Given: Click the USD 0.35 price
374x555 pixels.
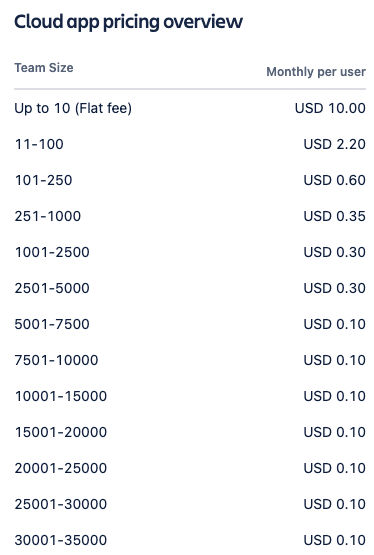Looking at the screenshot, I should 334,216.
